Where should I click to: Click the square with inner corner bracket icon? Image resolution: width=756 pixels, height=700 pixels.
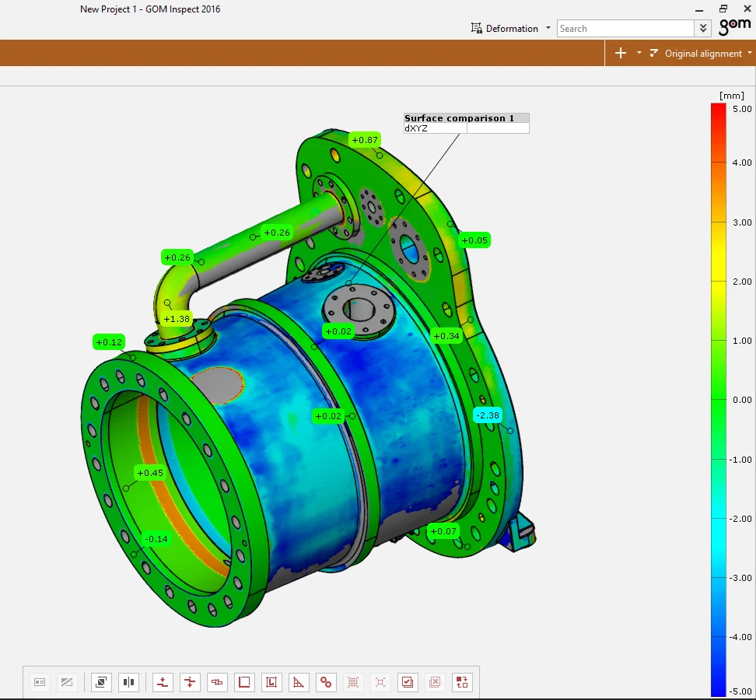[271, 682]
